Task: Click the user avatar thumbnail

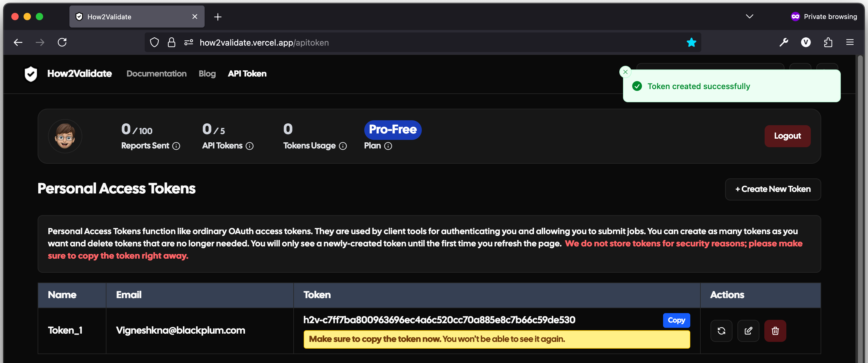Action: [x=65, y=136]
